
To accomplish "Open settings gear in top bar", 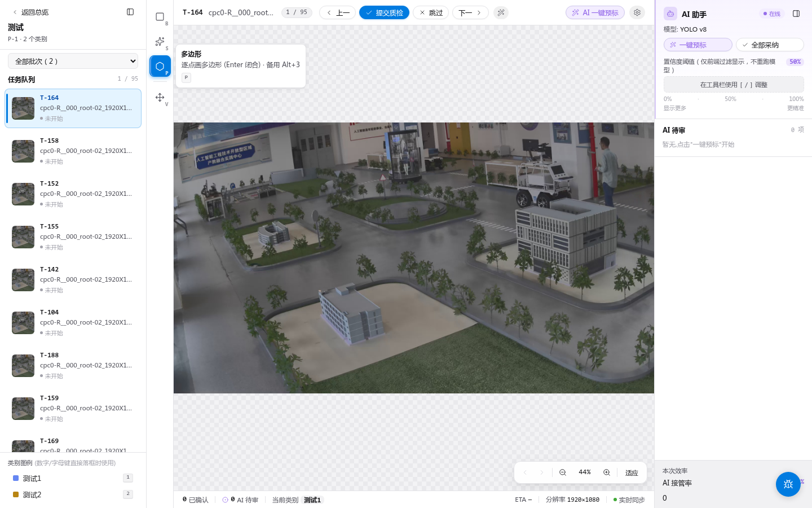I will 637,12.
